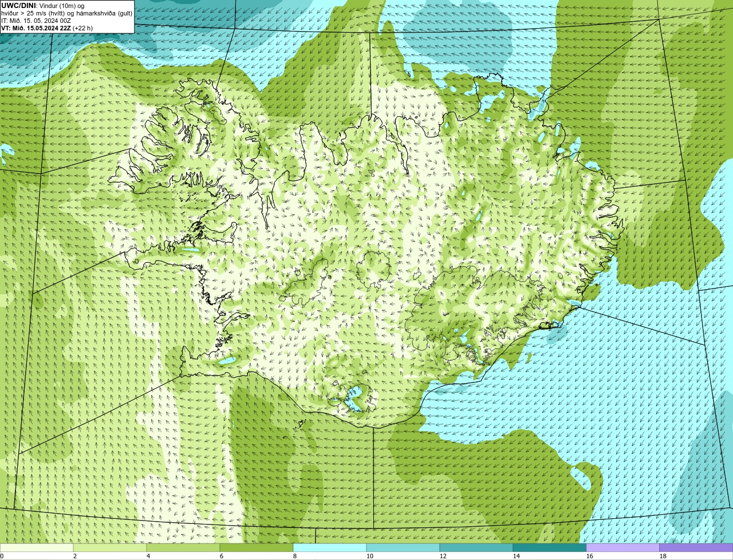Click the 'VT: Mið. 15.05.2024 22Z (+22 h)' line
733x560 pixels.
47,27
